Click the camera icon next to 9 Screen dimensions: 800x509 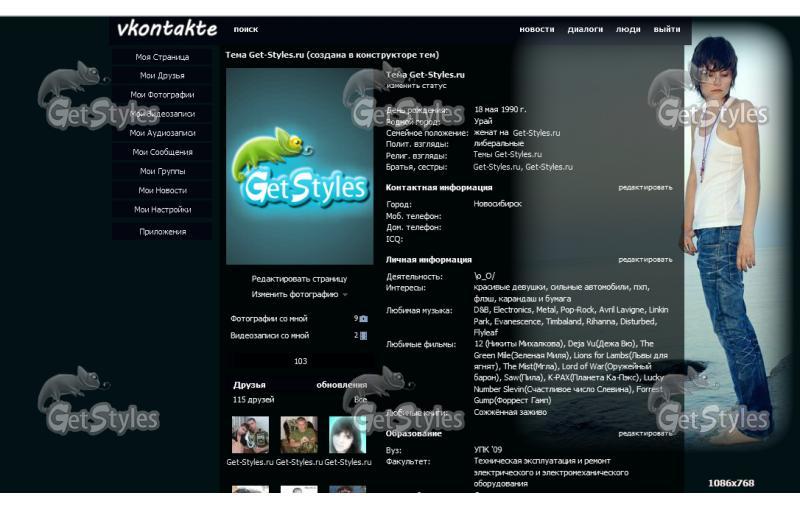click(363, 319)
